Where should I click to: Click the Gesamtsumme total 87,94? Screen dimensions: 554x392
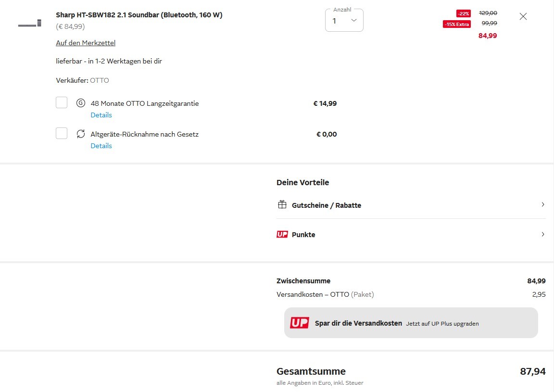tap(533, 371)
